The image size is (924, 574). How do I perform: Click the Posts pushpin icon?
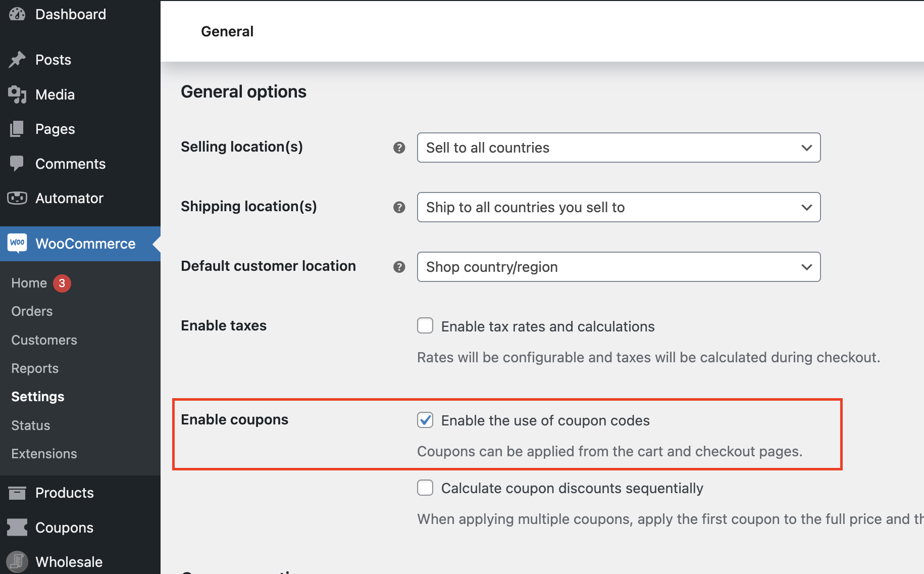17,60
